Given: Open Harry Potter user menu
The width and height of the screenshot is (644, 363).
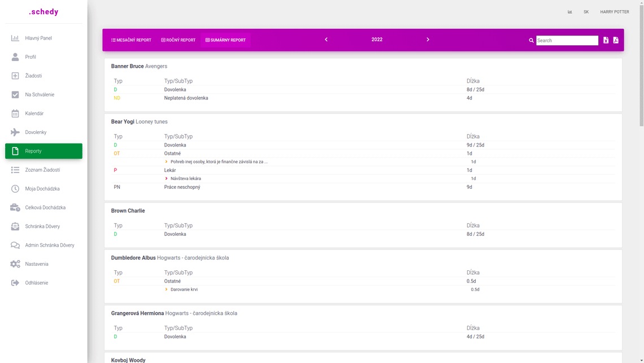Looking at the screenshot, I should (614, 12).
